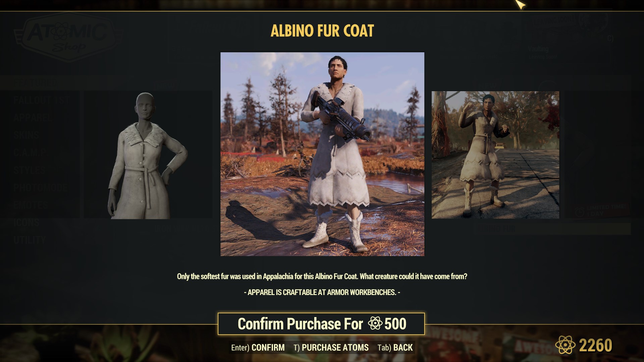Open the large center coat preview image
The image size is (644, 362).
[x=322, y=154]
